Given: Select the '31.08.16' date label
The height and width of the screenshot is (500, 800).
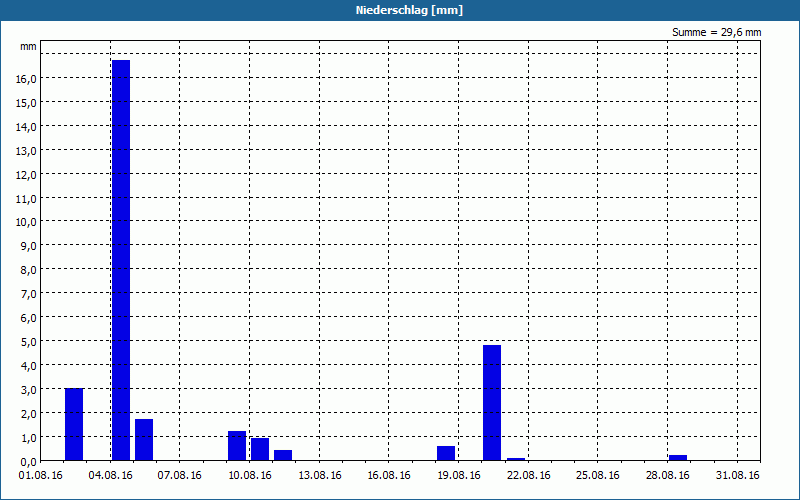Looking at the screenshot, I should 737,476.
